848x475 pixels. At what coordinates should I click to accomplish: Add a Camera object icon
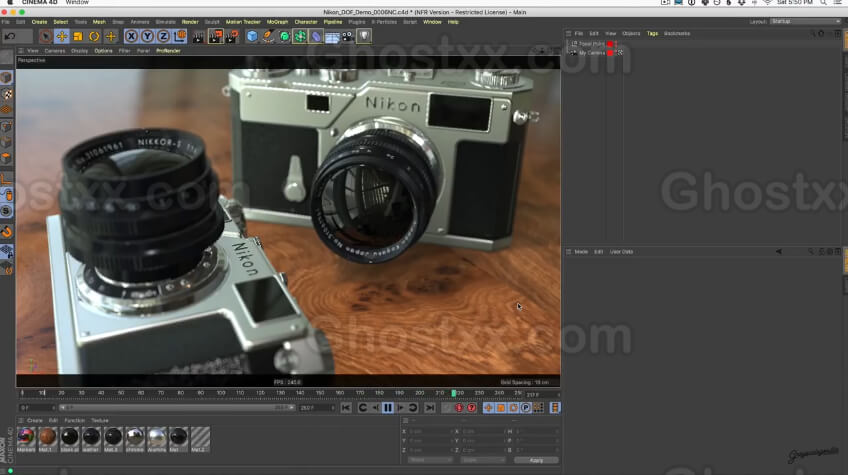pos(348,36)
